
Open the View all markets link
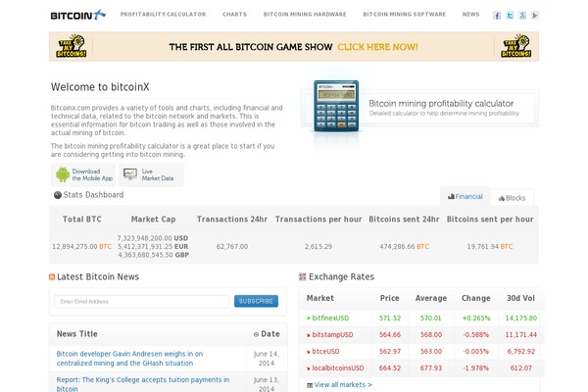point(343,385)
